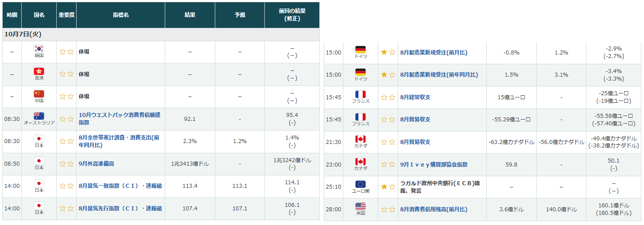Click the 指標名 column header
The image size is (644, 225).
tap(120, 15)
